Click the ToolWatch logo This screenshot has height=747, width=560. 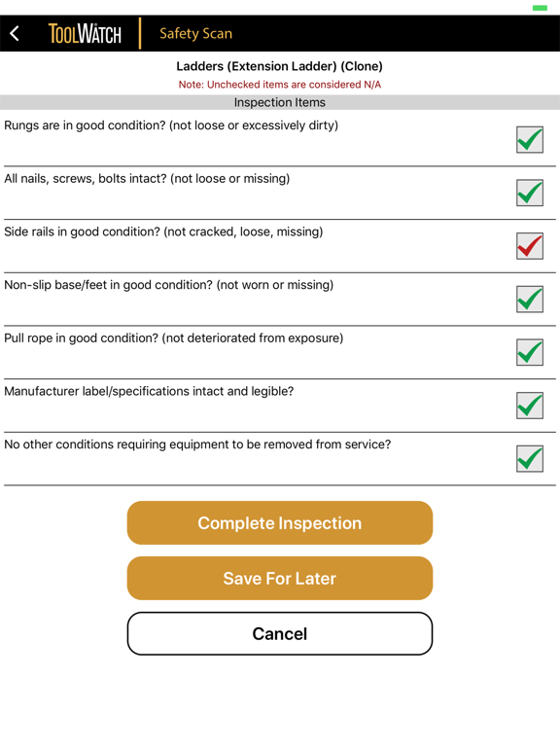[85, 34]
